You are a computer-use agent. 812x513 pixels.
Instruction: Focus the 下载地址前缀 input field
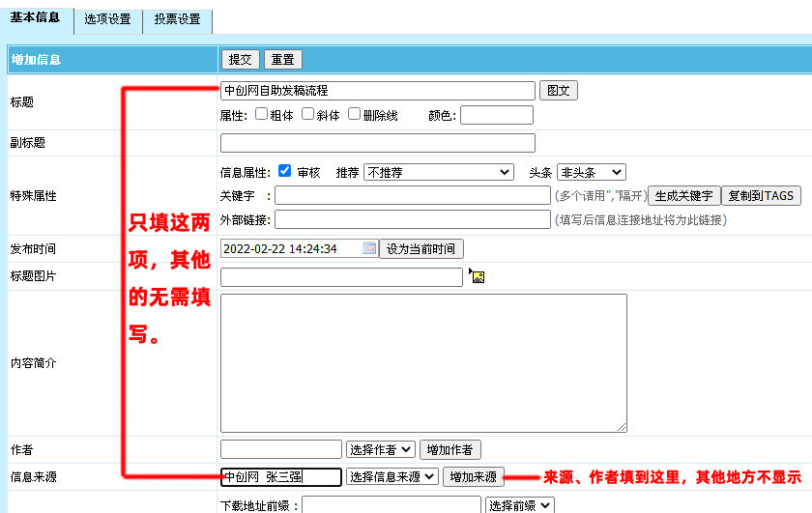click(x=391, y=504)
